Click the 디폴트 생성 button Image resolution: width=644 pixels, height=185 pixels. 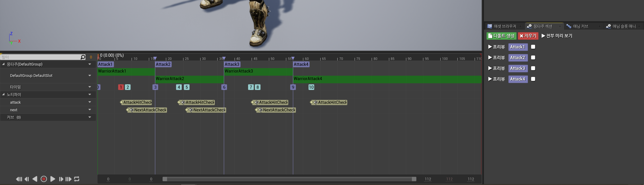click(x=501, y=36)
